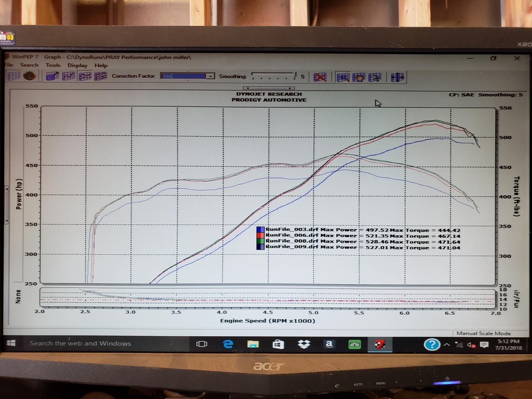Screen dimensions: 532x399
Task: Select the arrow pointer graph tool
Action: click(x=375, y=77)
